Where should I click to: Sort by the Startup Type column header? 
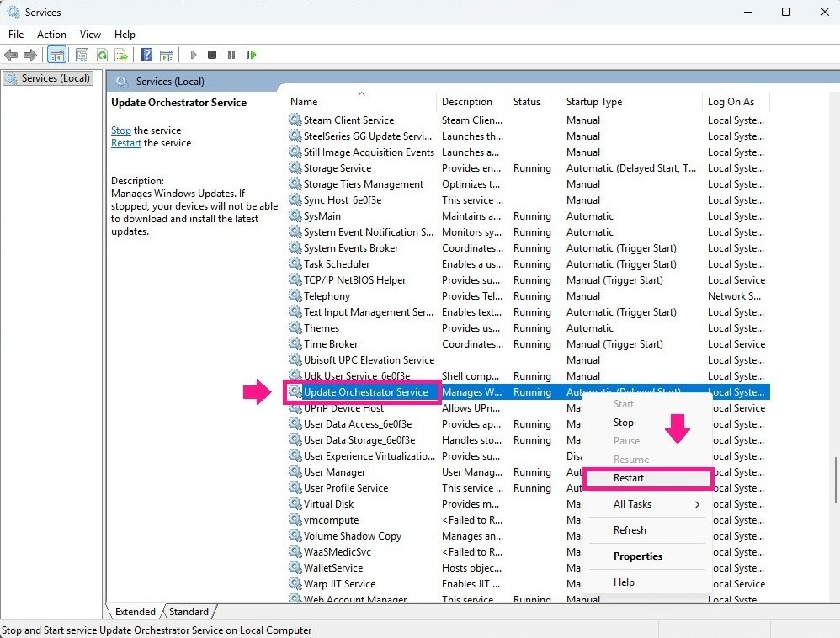coord(631,101)
